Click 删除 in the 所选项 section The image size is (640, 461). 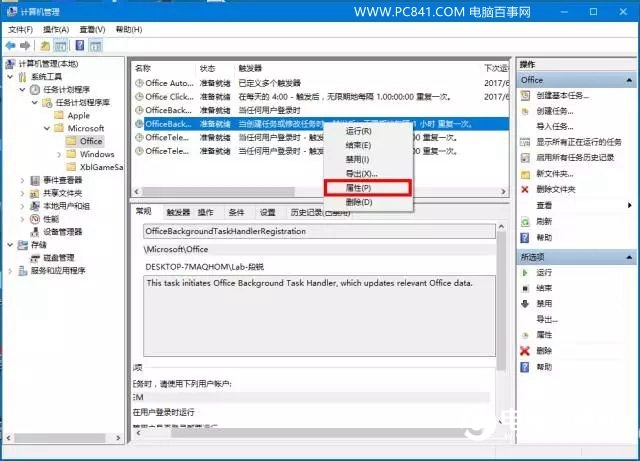[544, 351]
